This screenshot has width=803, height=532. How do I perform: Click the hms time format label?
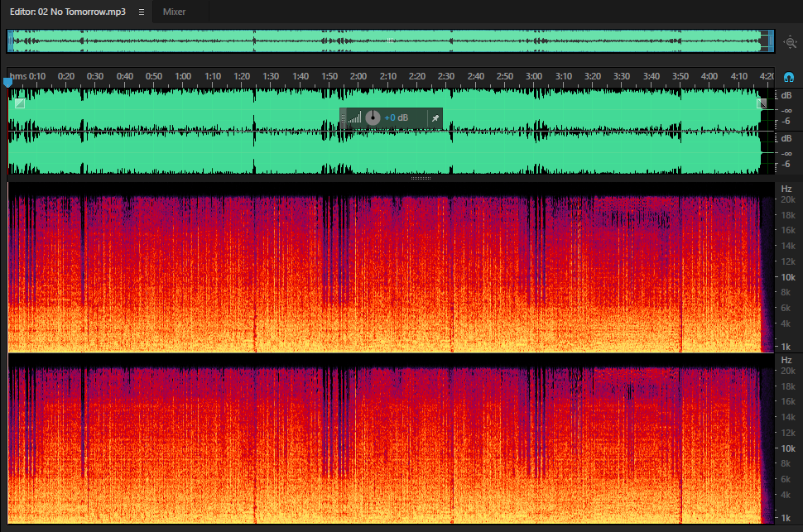point(18,76)
